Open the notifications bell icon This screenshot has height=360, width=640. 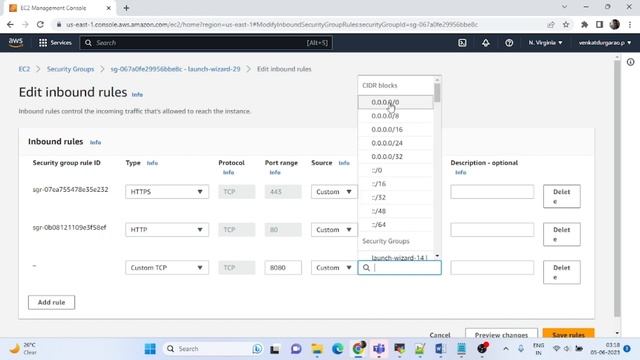tap(485, 42)
